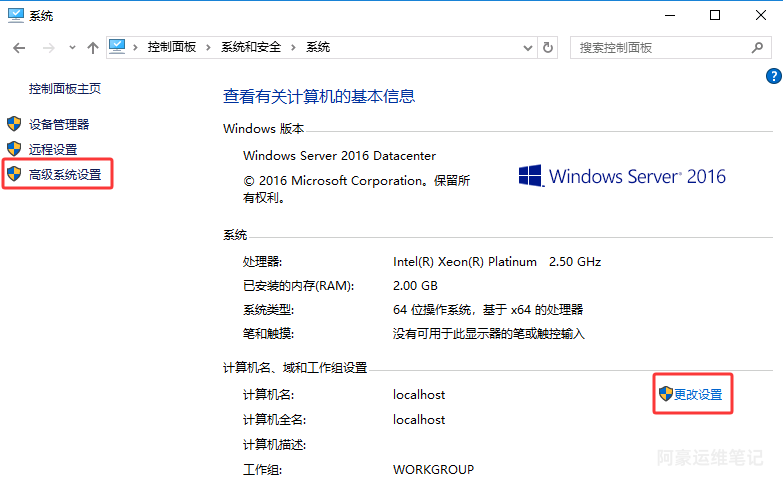Expand the chevron before 控制面板
Viewport: 783px width, 484px height.
click(x=135, y=47)
